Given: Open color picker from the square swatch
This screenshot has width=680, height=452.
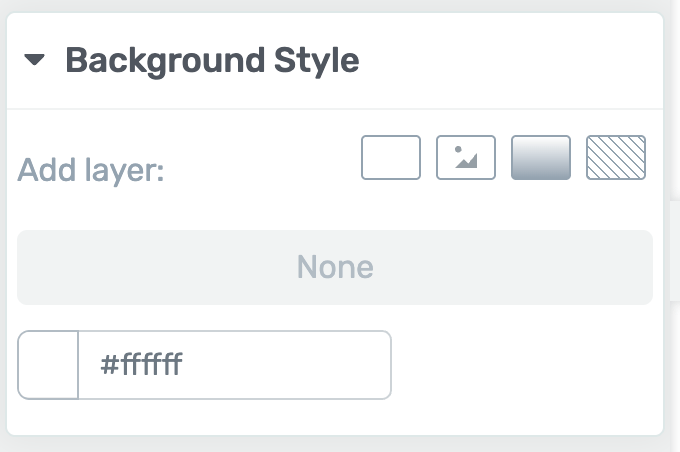Looking at the screenshot, I should [x=48, y=365].
